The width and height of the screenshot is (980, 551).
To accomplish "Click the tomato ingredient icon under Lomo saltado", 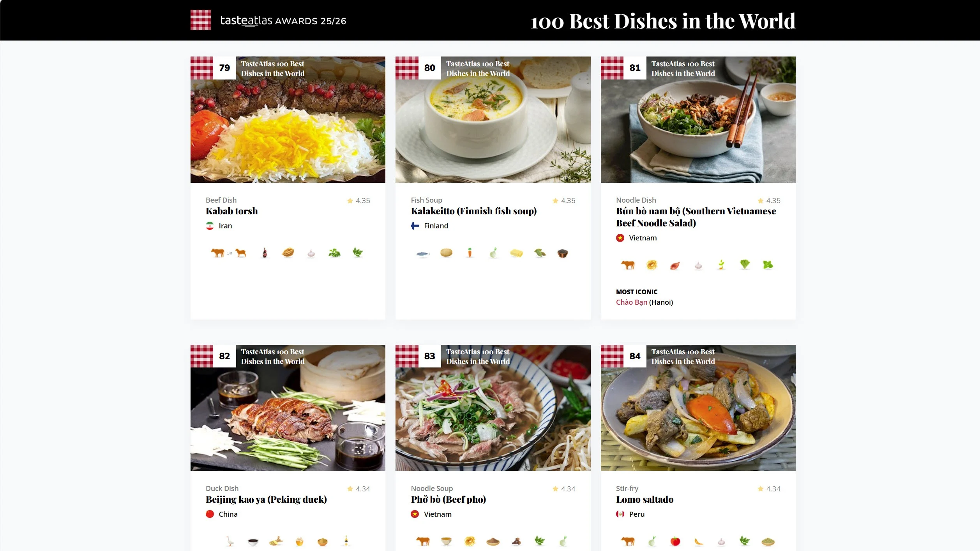I will click(675, 541).
